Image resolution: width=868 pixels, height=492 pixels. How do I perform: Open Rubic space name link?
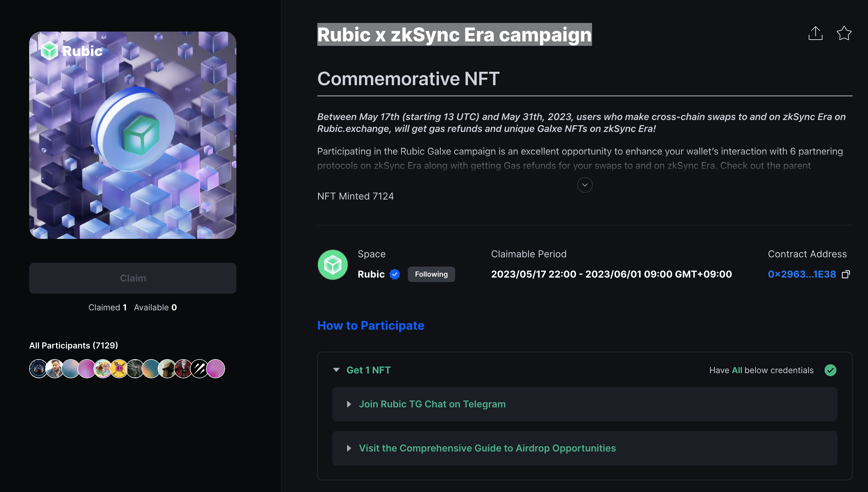(371, 274)
